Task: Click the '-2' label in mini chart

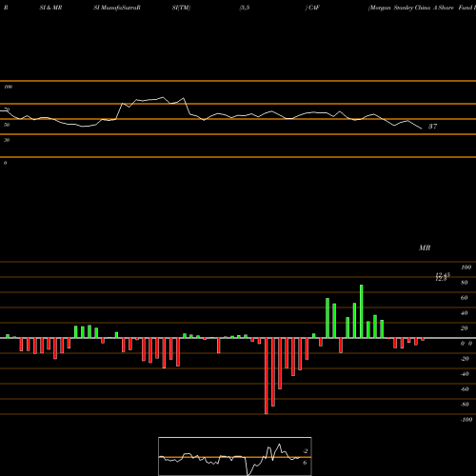Action: pyautogui.click(x=306, y=451)
